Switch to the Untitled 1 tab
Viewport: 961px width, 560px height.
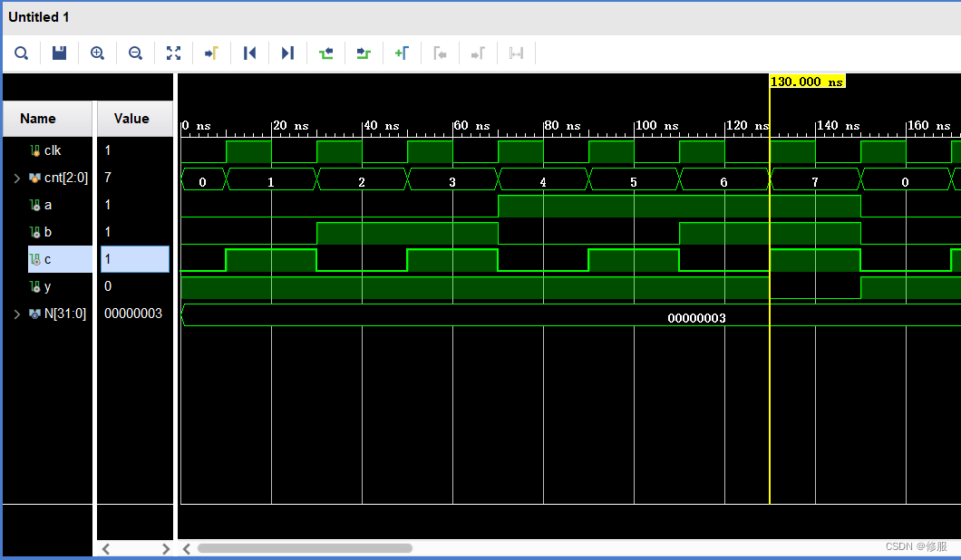tap(38, 17)
